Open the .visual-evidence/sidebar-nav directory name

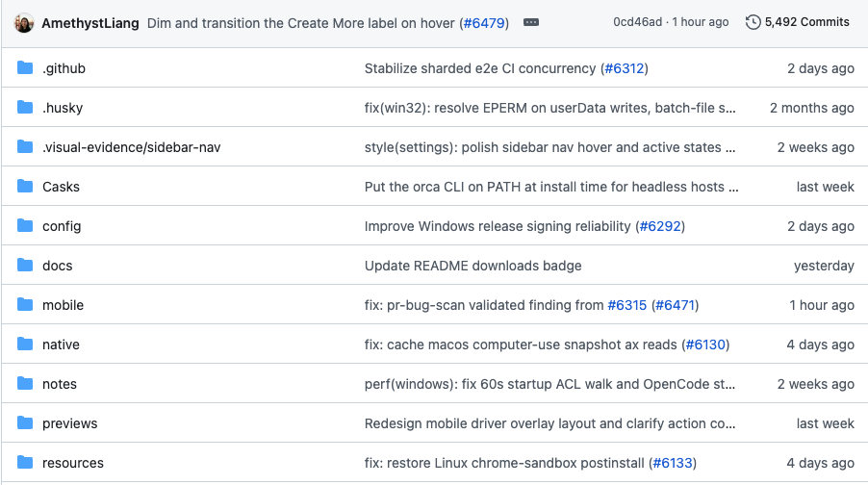(132, 147)
